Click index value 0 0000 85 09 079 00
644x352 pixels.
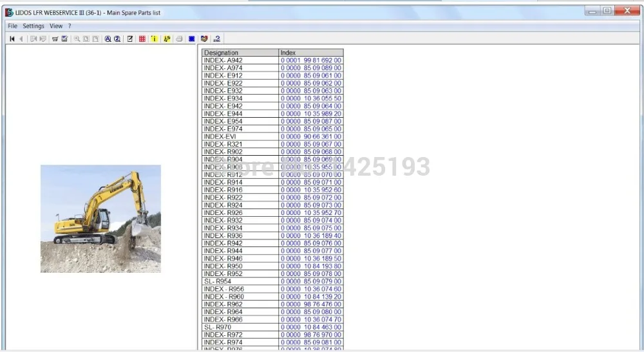pos(311,281)
